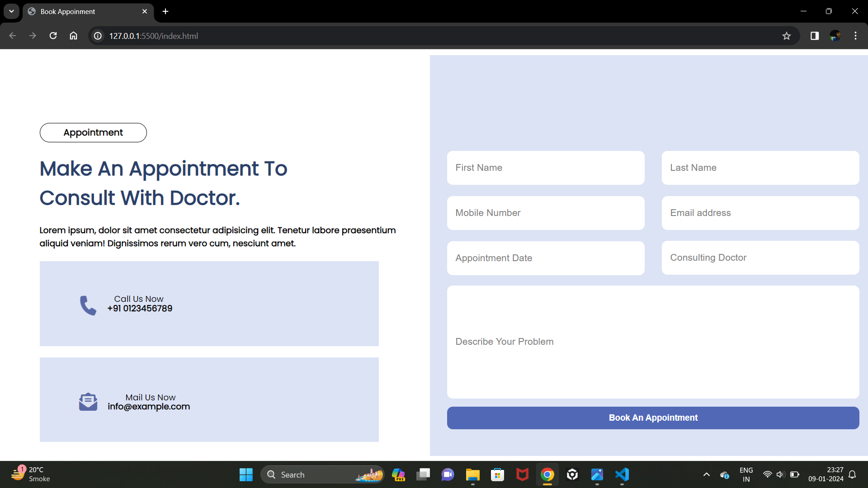
Task: Bookmark this page with the star icon
Action: pyautogui.click(x=787, y=36)
